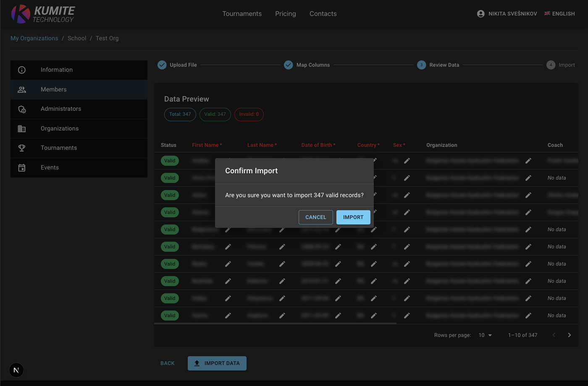Edit the organization in the last row
The image size is (588, 386).
tap(528, 316)
